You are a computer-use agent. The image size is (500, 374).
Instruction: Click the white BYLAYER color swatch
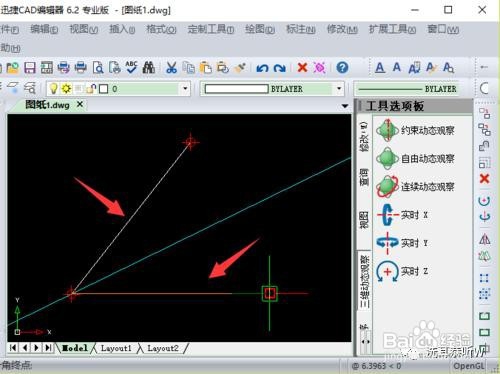(x=236, y=89)
